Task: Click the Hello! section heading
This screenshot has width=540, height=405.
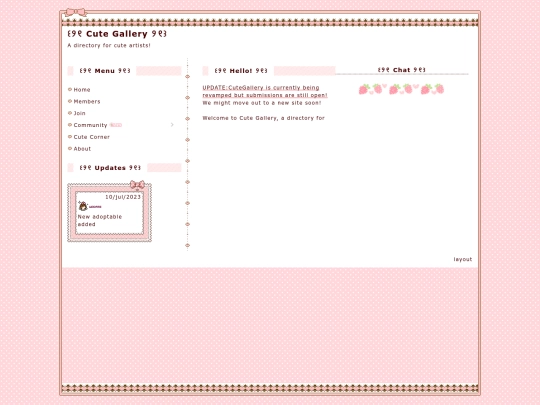Action: tap(241, 71)
